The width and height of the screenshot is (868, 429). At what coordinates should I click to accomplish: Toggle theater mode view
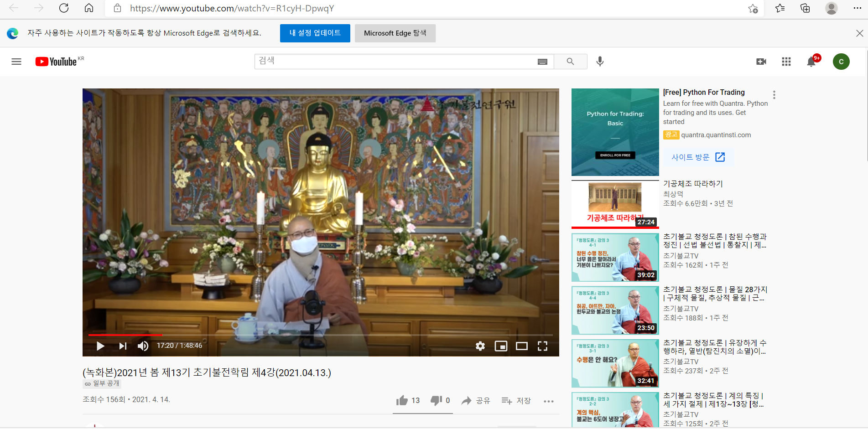tap(522, 346)
